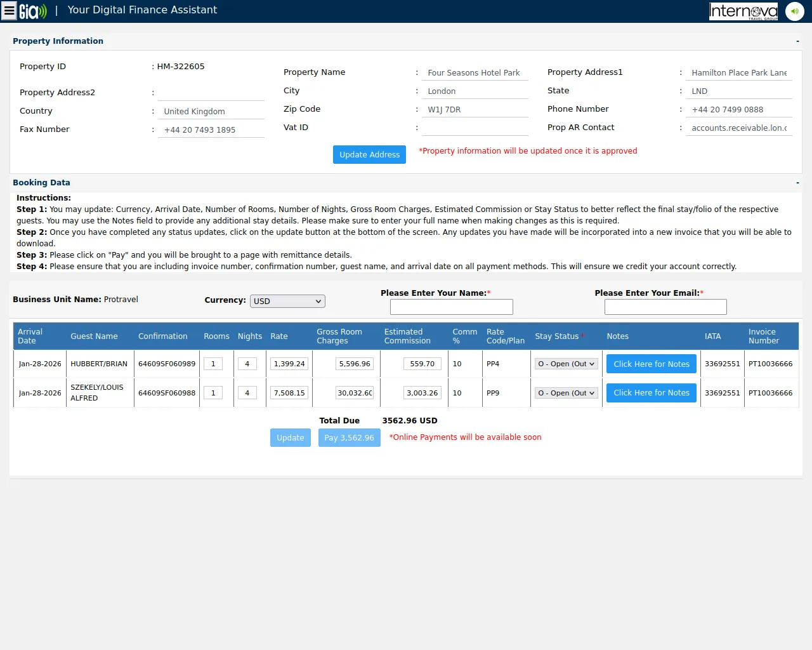The width and height of the screenshot is (812, 650).
Task: Collapse the Property Information section
Action: [x=797, y=41]
